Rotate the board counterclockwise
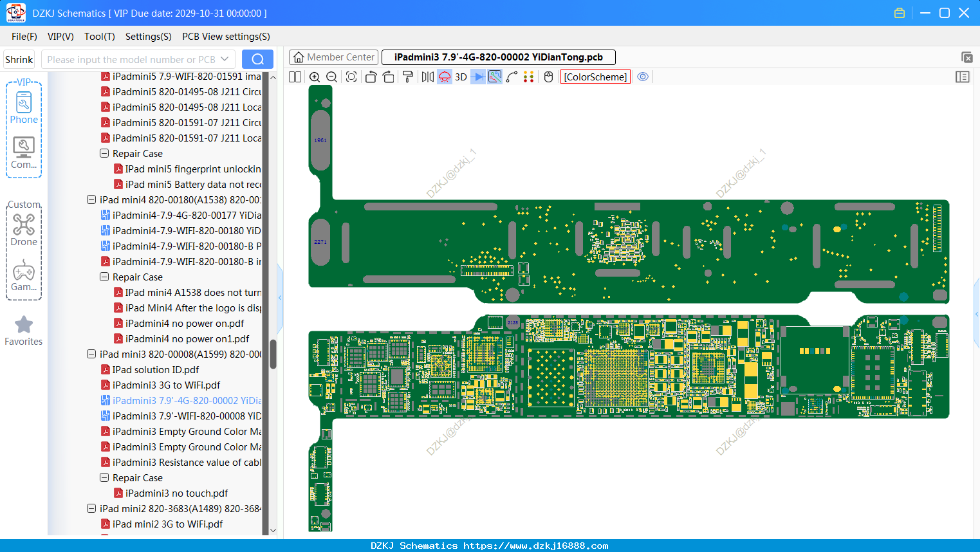 tap(371, 77)
